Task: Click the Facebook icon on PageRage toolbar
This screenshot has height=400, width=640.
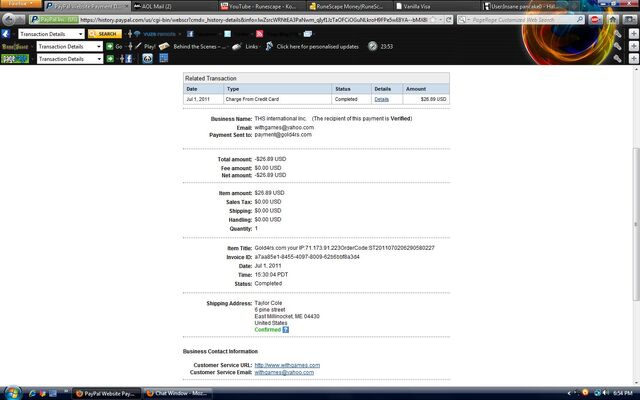Action: [x=129, y=59]
